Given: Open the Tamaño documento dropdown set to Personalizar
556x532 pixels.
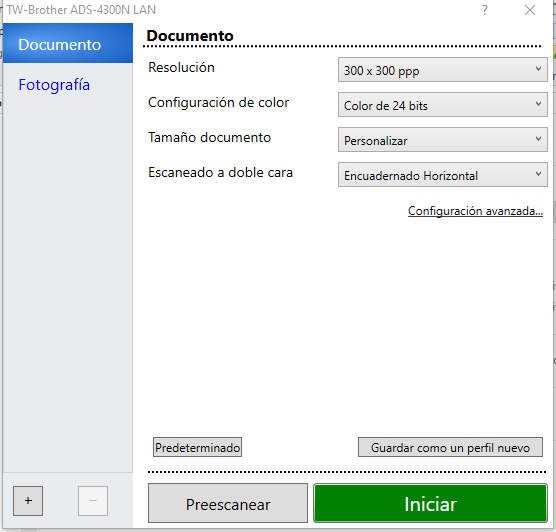Looking at the screenshot, I should [443, 140].
